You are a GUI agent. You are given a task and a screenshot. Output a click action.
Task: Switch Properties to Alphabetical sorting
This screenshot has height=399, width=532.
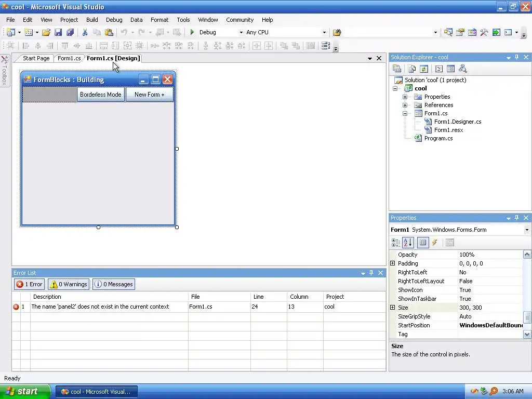[x=408, y=243]
